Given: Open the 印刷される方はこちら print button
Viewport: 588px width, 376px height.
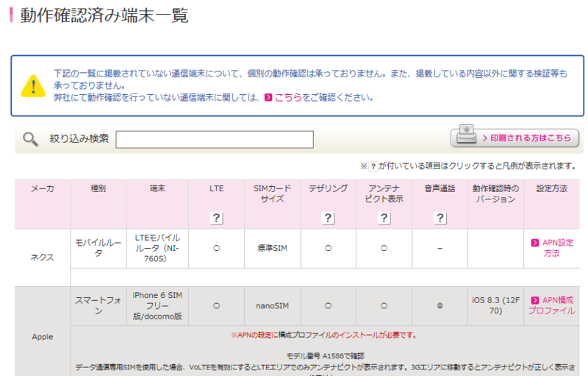Looking at the screenshot, I should point(515,138).
